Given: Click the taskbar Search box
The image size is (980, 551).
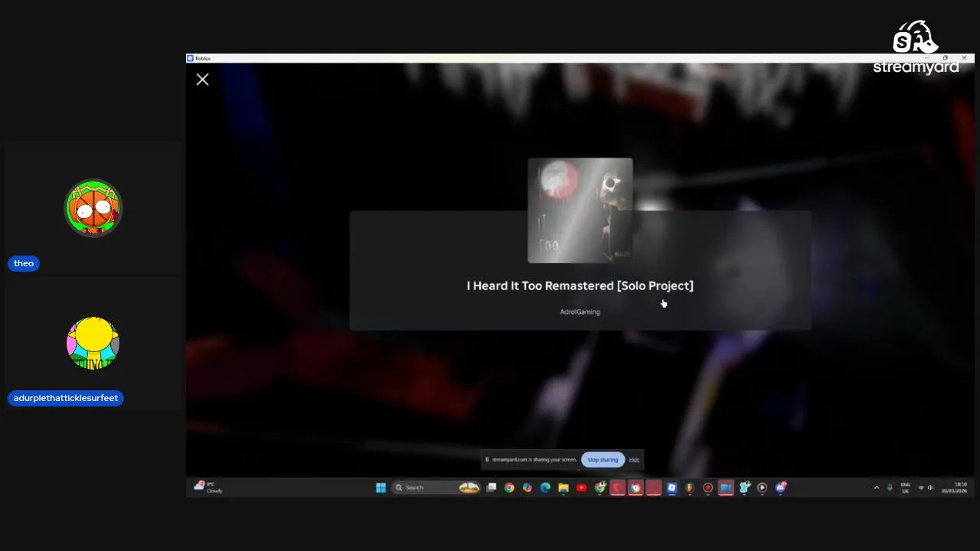Looking at the screenshot, I should pos(436,487).
